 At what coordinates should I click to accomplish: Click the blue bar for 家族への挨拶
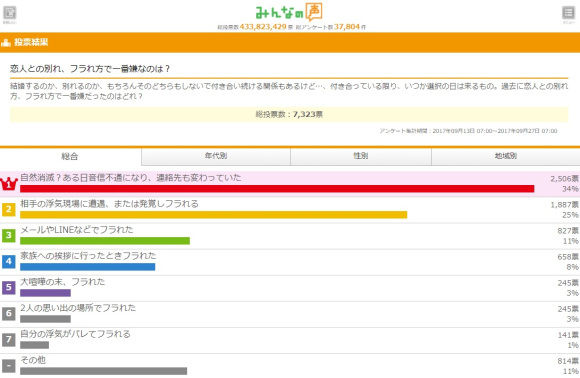click(x=88, y=267)
